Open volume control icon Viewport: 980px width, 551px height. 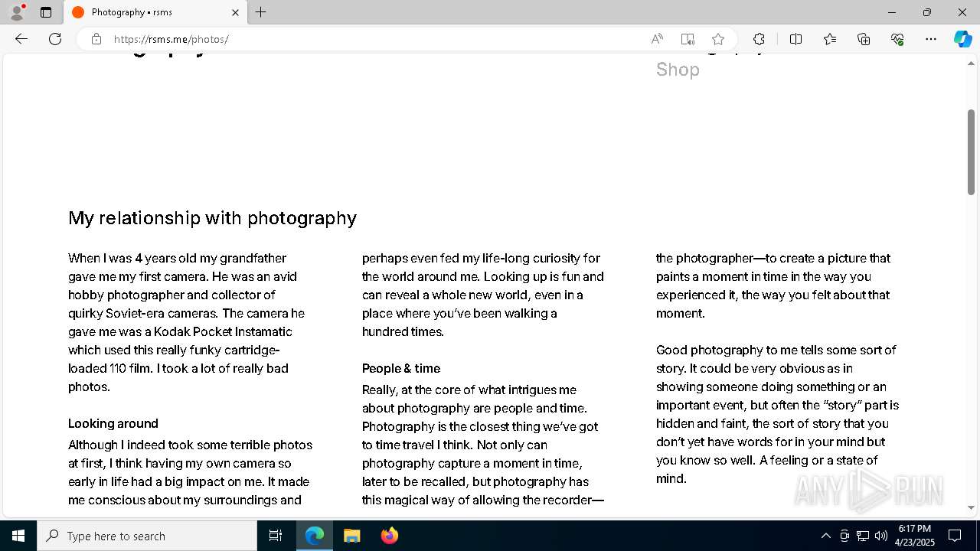tap(881, 536)
